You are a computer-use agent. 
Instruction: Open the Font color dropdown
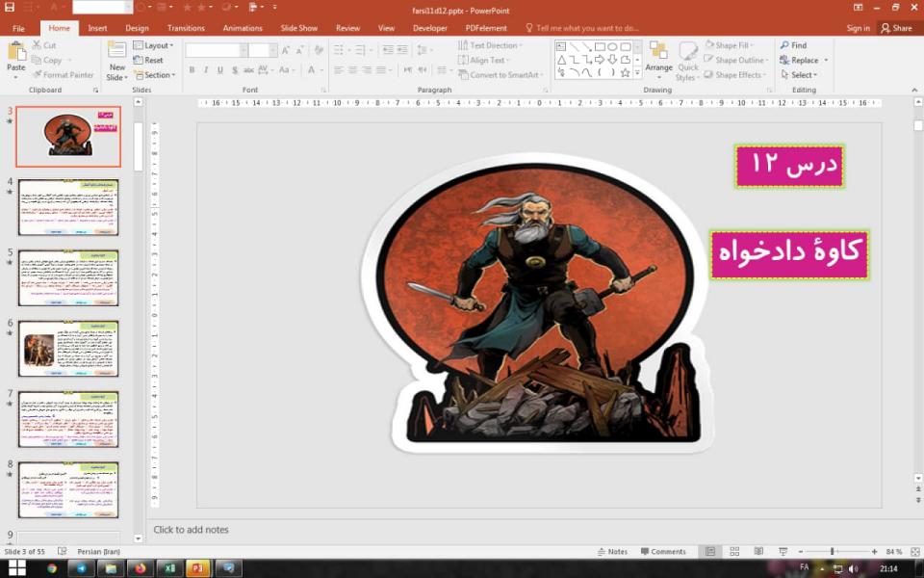tap(322, 70)
